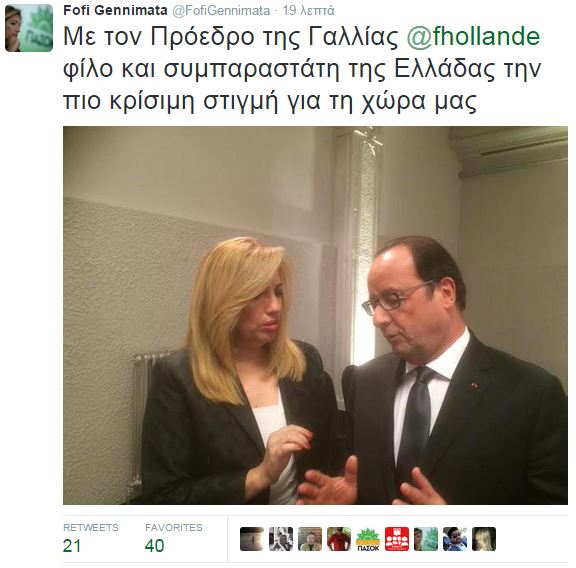Viewport: 576px width, 568px height.
Task: Open the red avatar with speech bubble figures
Action: [x=397, y=539]
